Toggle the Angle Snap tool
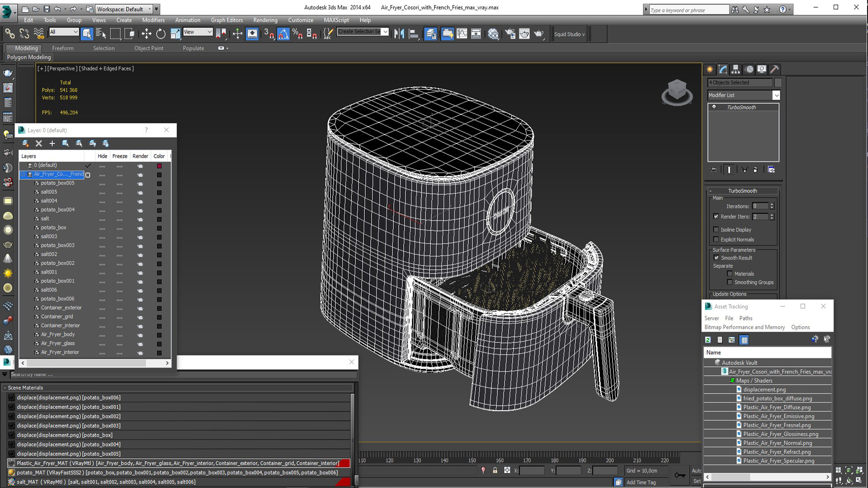 click(283, 33)
